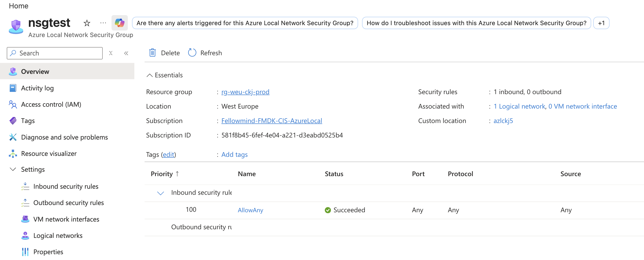Open the AllowAny rule link
Screen dimensions: 644x260
coord(250,210)
